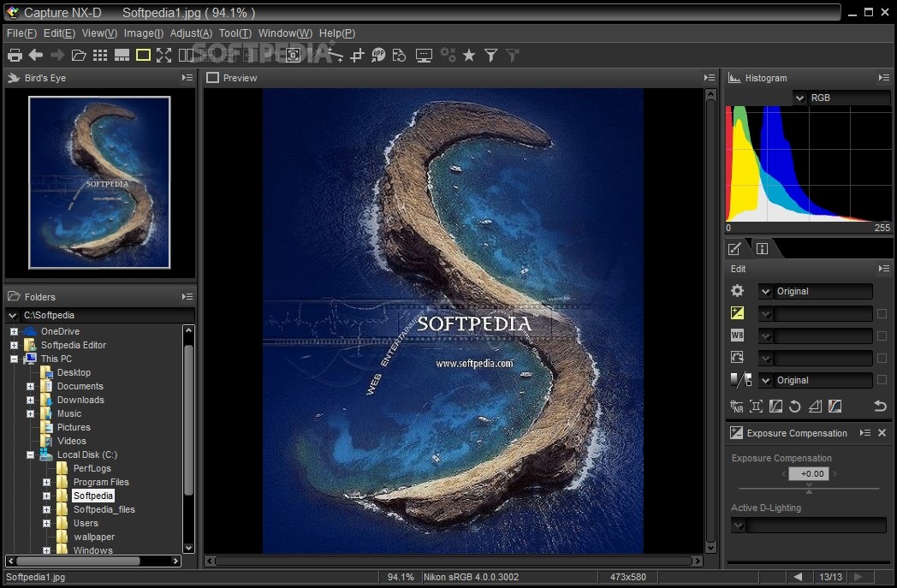Toggle the White Balance apply checkbox

pyautogui.click(x=882, y=336)
